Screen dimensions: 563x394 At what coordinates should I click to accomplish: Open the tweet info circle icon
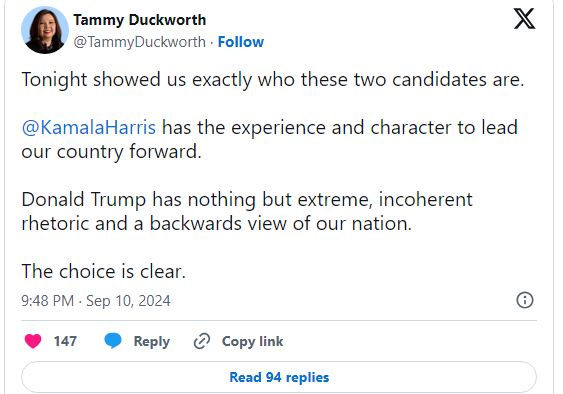[x=525, y=300]
